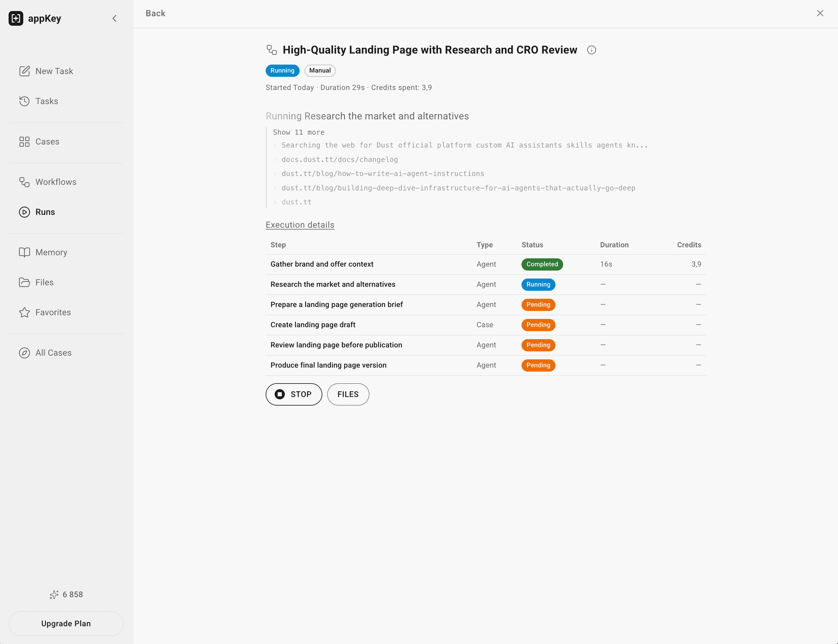Close the run details panel

[820, 13]
